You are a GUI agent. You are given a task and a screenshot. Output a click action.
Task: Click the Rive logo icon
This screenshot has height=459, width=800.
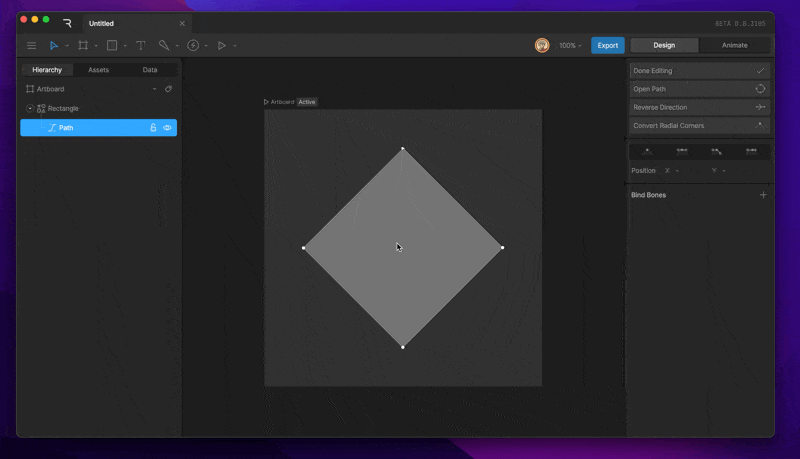pyautogui.click(x=67, y=23)
